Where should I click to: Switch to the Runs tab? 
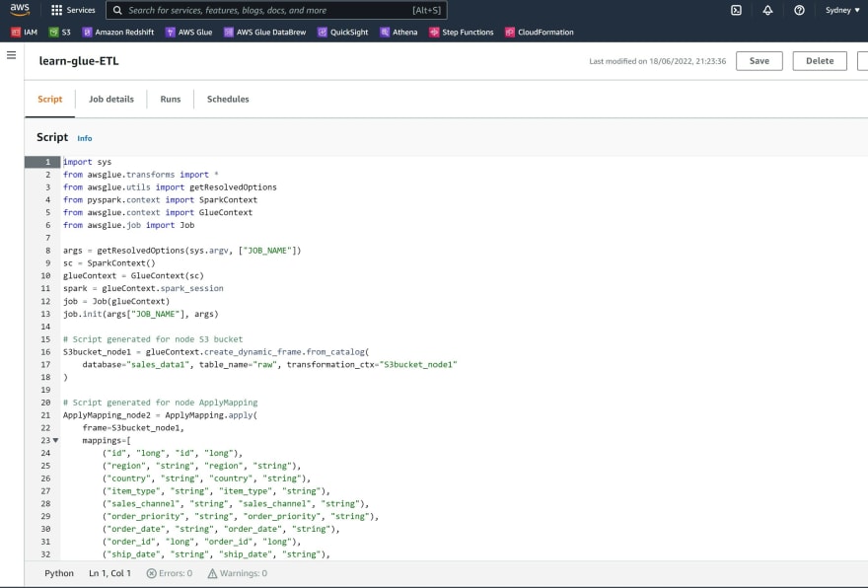coord(171,99)
